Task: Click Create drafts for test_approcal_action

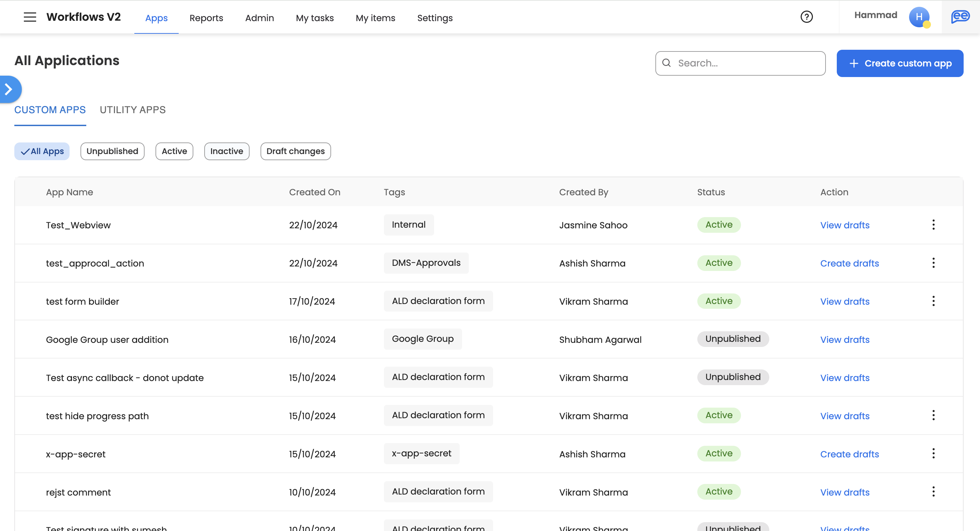Action: [x=849, y=263]
